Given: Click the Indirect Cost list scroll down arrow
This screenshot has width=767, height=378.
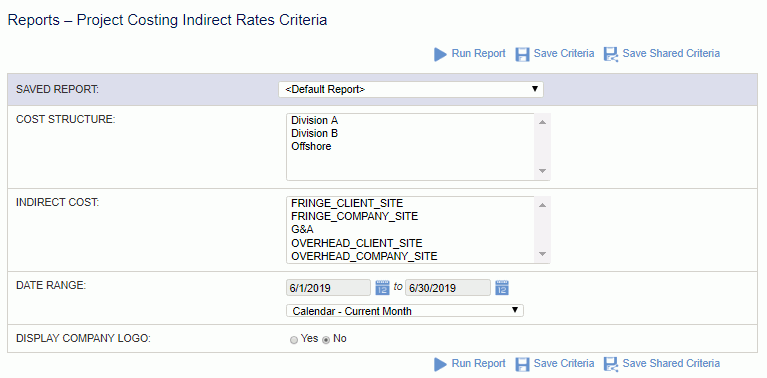Looking at the screenshot, I should 542,254.
